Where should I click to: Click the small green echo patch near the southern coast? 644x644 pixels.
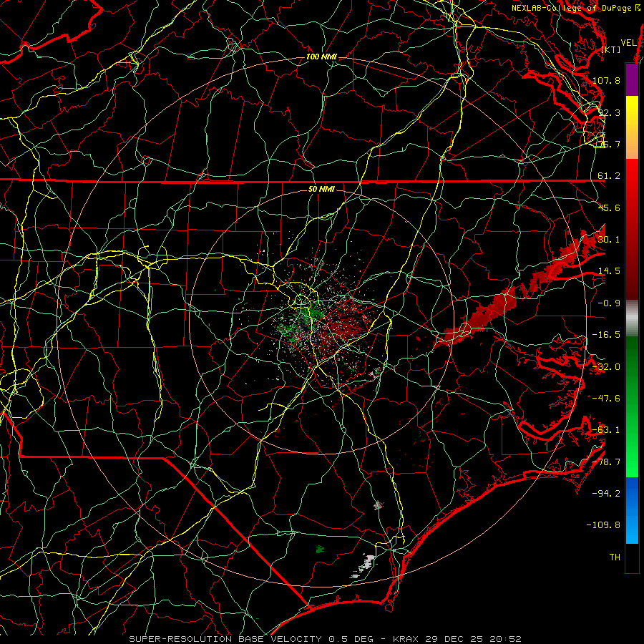pyautogui.click(x=320, y=549)
